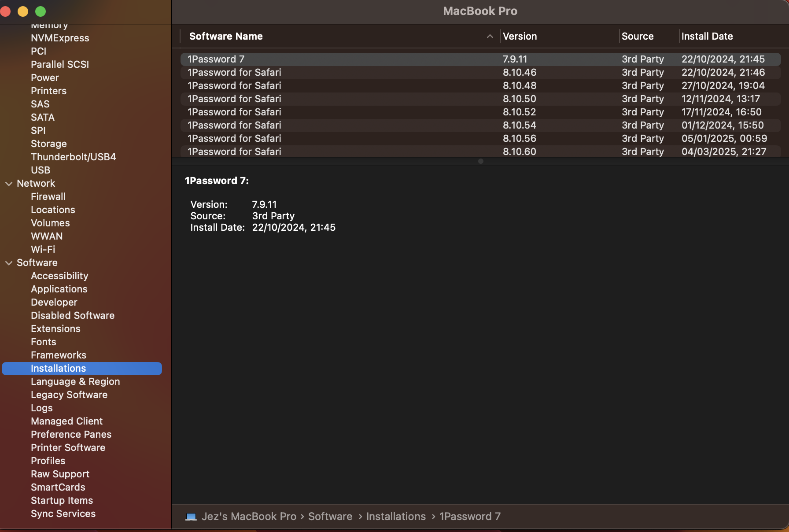This screenshot has height=532, width=789.
Task: Sort by Install Date column header
Action: [707, 37]
